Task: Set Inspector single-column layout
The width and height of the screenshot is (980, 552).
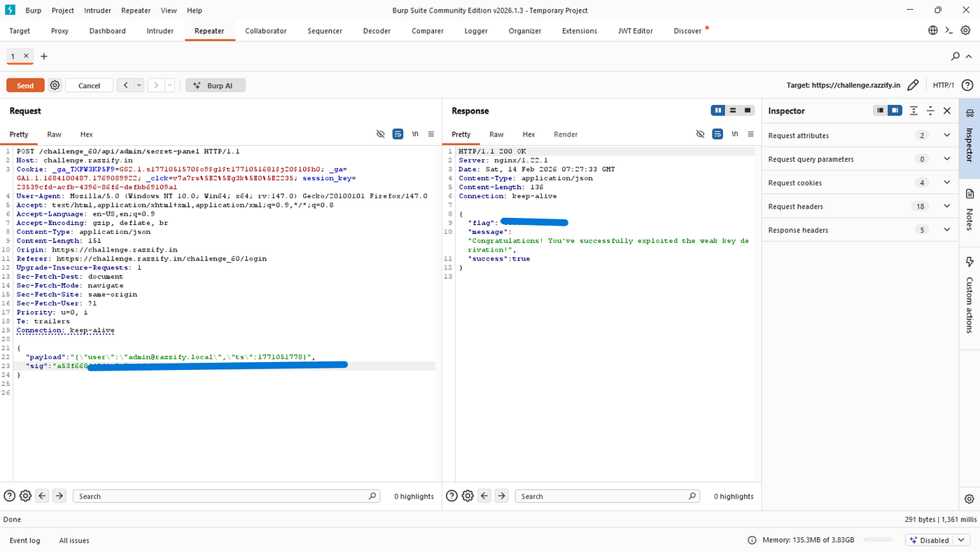Action: 881,111
